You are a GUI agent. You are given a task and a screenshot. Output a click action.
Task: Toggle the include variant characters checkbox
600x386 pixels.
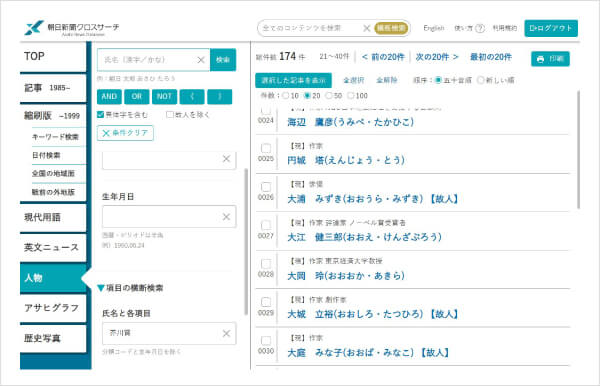[x=101, y=114]
